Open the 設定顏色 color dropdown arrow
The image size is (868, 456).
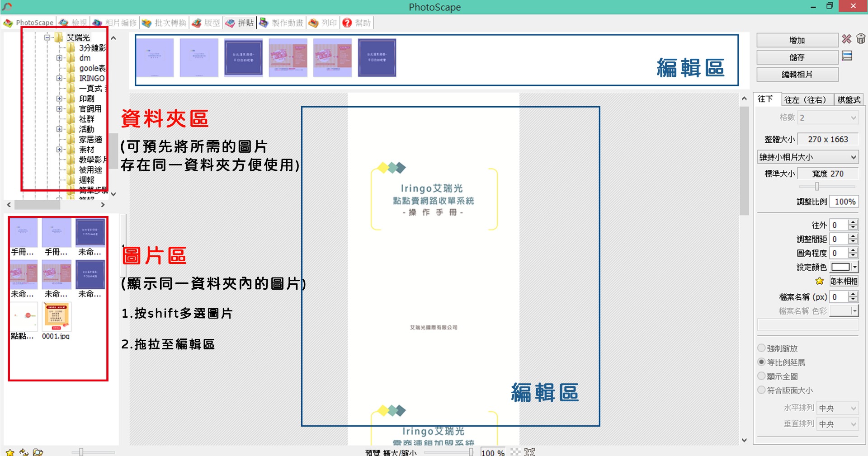(855, 267)
